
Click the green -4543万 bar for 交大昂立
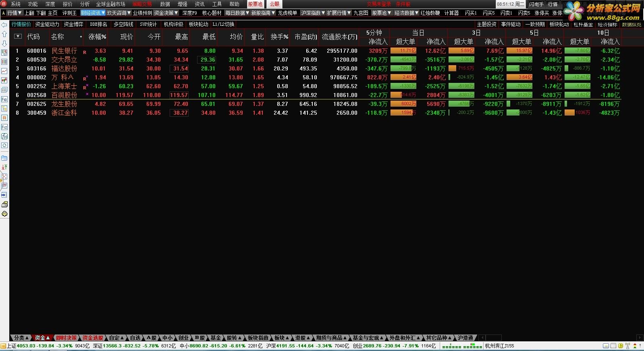point(403,60)
